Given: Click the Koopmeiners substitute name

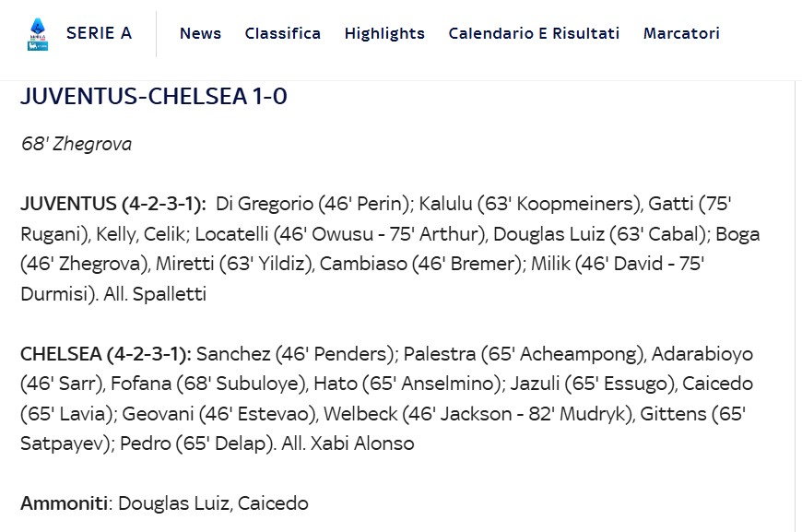Looking at the screenshot, I should [575, 204].
